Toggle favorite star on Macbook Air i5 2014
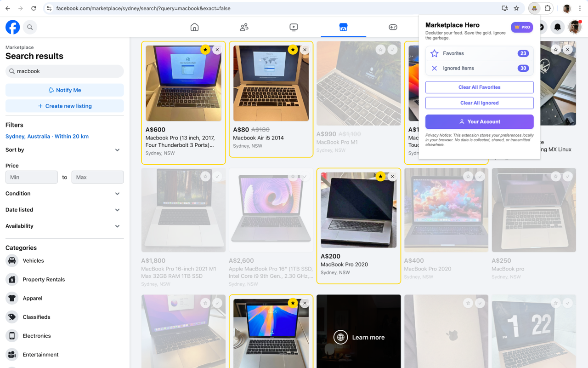This screenshot has width=588, height=368. (x=293, y=50)
